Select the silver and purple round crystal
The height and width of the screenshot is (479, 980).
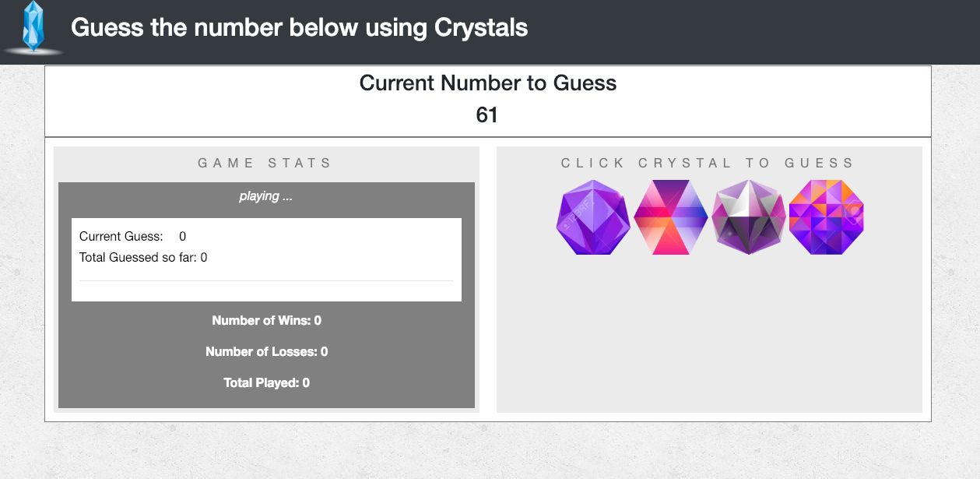pyautogui.click(x=749, y=217)
